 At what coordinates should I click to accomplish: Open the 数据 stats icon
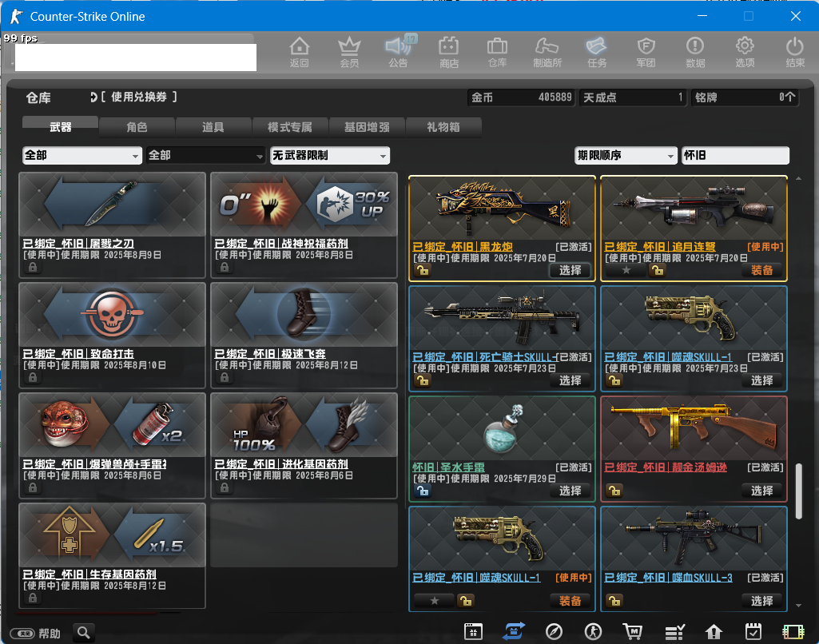coord(695,52)
